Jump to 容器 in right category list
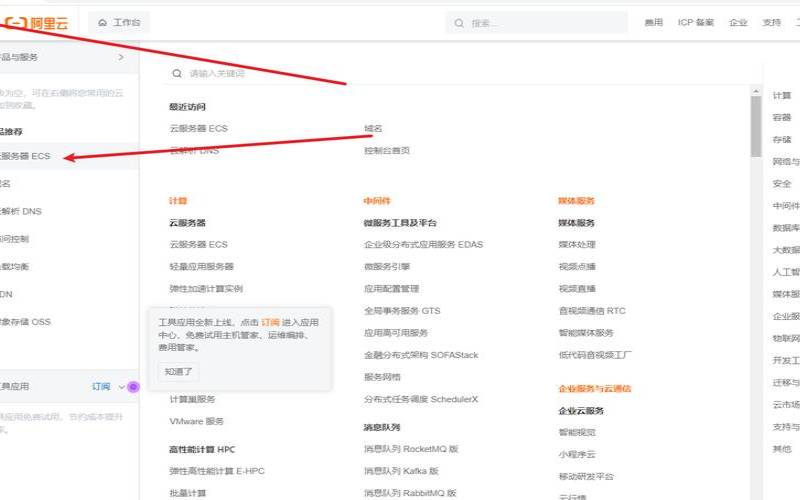Screen dimensions: 800x500 pyautogui.click(x=782, y=117)
